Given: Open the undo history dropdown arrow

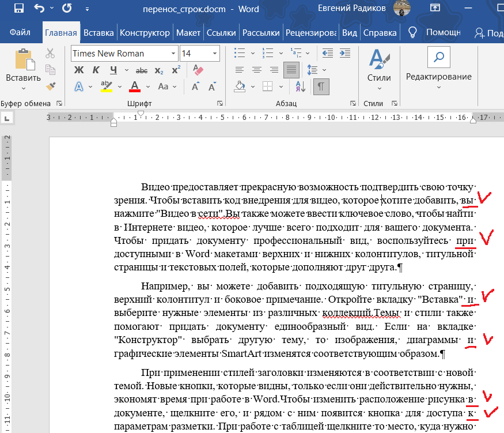Looking at the screenshot, I should (52, 8).
